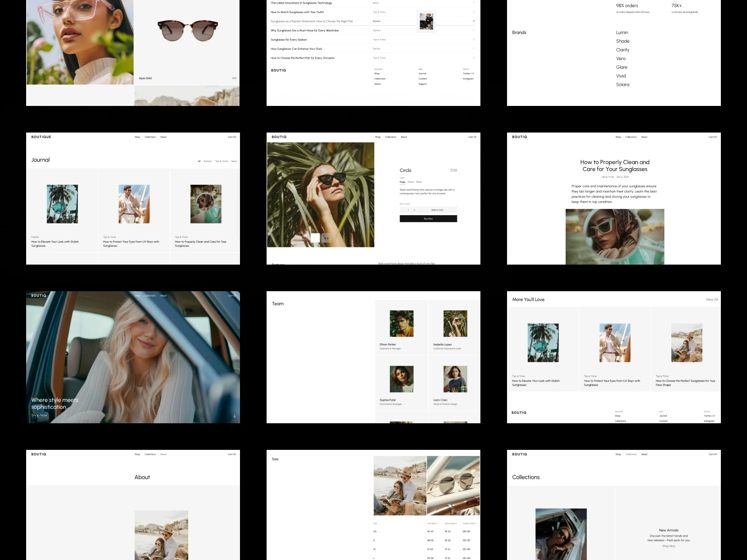Open Collections in the Journal page navbar

coord(150,137)
